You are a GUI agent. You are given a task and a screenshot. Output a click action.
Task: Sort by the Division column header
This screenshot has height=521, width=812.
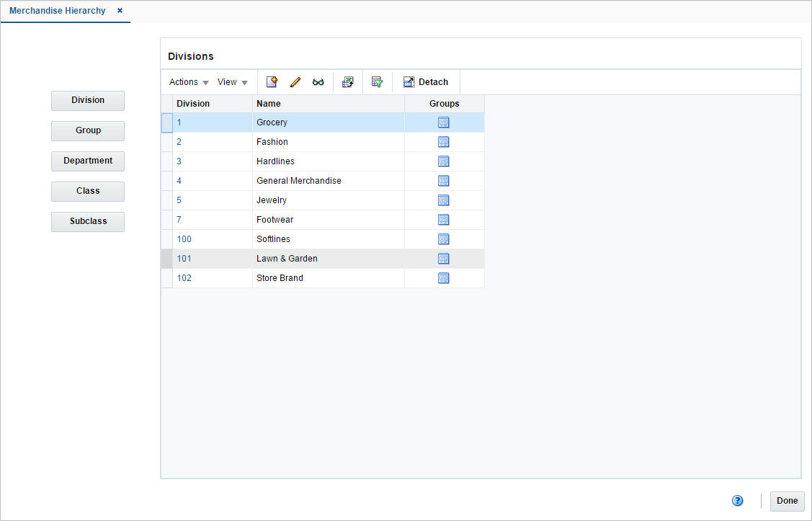pyautogui.click(x=213, y=104)
